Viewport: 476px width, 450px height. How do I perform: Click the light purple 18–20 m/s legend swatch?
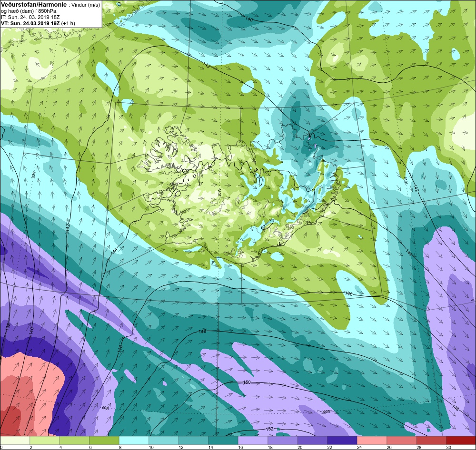[283, 440]
